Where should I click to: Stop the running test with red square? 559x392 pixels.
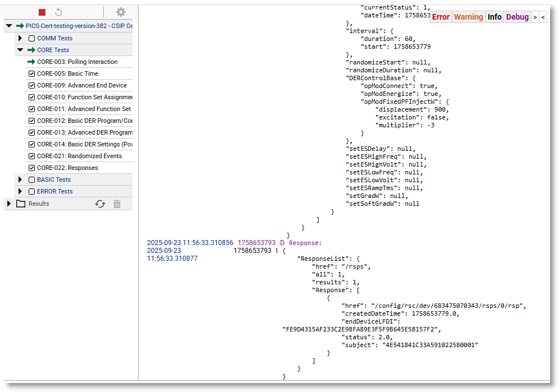coord(42,12)
